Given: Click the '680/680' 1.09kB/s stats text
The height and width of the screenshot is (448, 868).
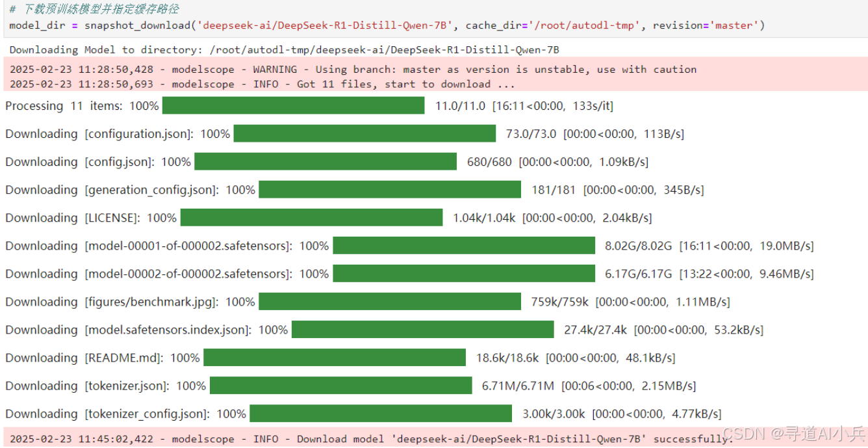Looking at the screenshot, I should 557,162.
